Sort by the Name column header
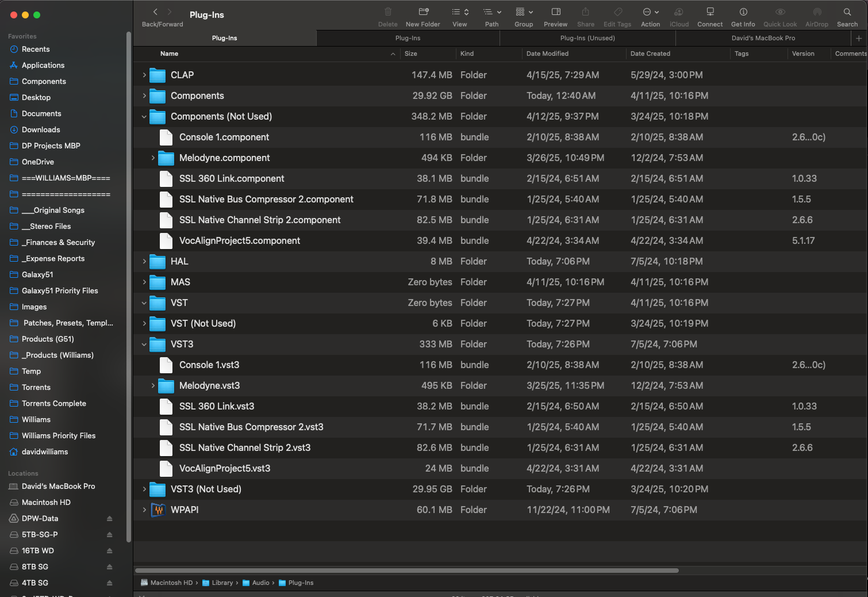This screenshot has height=597, width=868. click(170, 53)
